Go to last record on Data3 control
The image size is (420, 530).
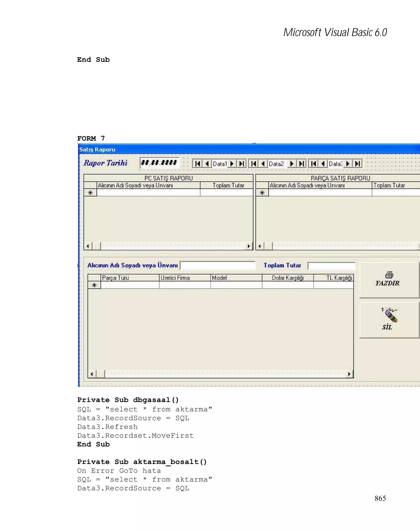tap(357, 164)
